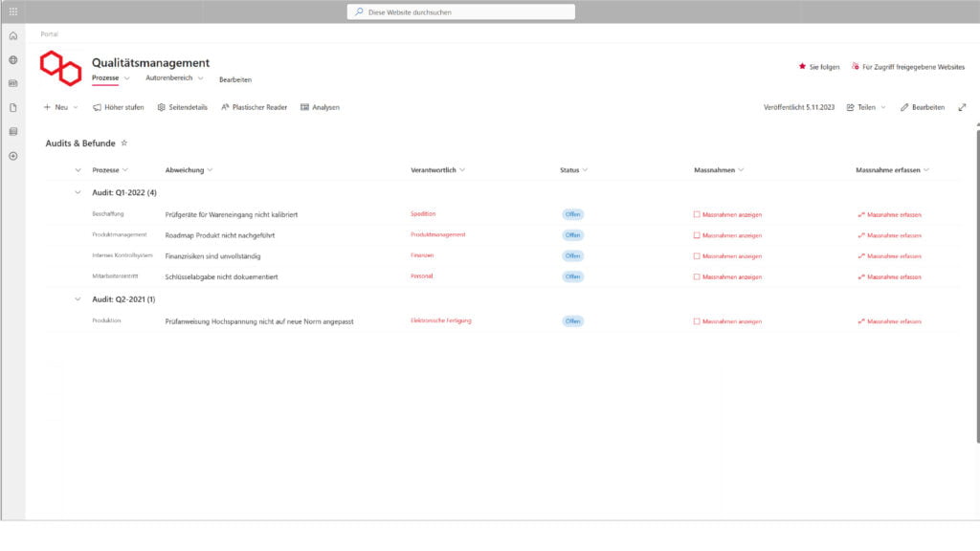
Task: Collapse the Audit: Q2-2021 group
Action: (78, 299)
